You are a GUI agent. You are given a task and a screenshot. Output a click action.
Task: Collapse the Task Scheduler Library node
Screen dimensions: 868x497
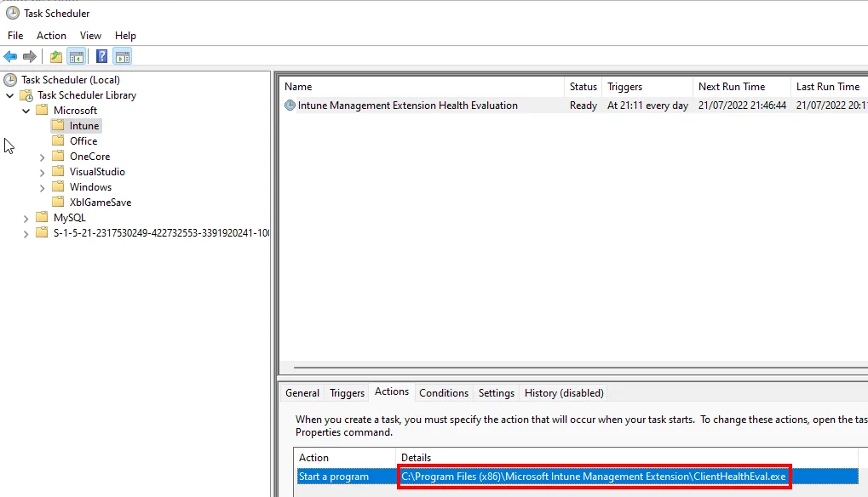[10, 95]
